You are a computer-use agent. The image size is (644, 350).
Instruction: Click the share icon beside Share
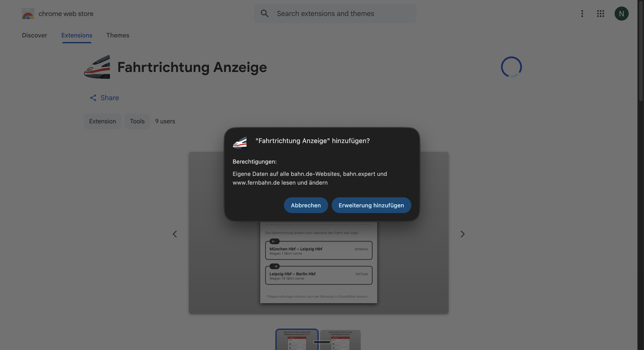93,98
